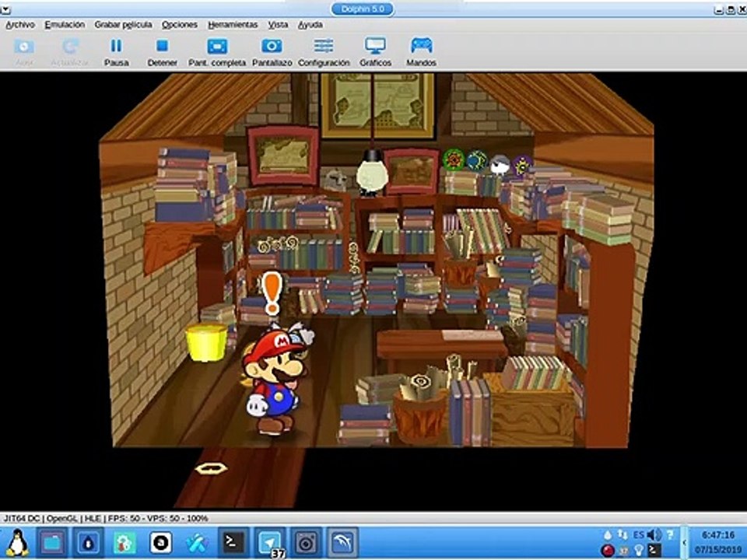Open Configuración settings from the toolbar
The image size is (747, 560).
(x=324, y=52)
